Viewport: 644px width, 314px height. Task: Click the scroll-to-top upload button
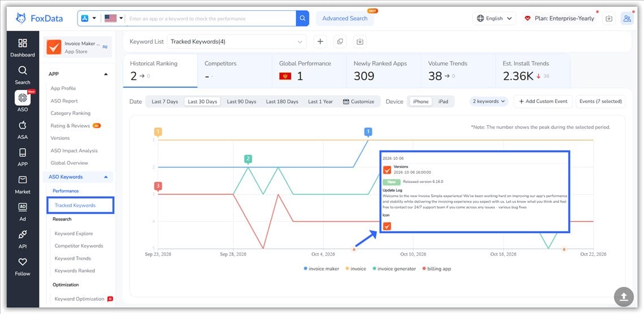click(x=624, y=296)
